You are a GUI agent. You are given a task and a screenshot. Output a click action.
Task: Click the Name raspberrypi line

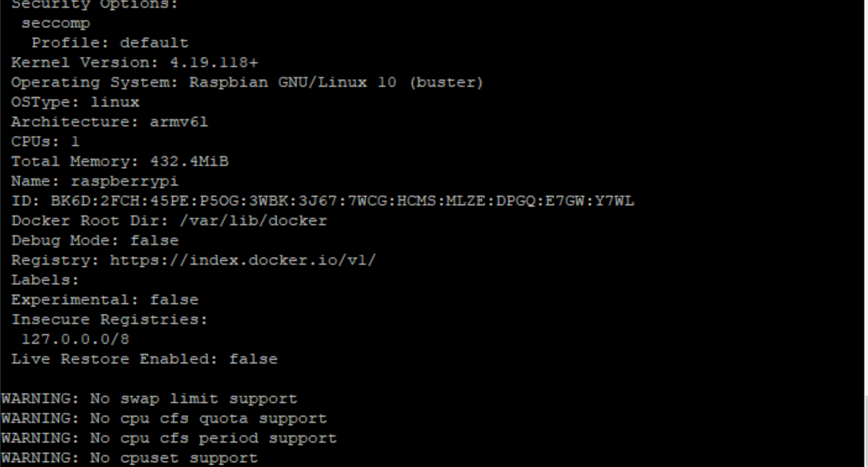[x=95, y=181]
